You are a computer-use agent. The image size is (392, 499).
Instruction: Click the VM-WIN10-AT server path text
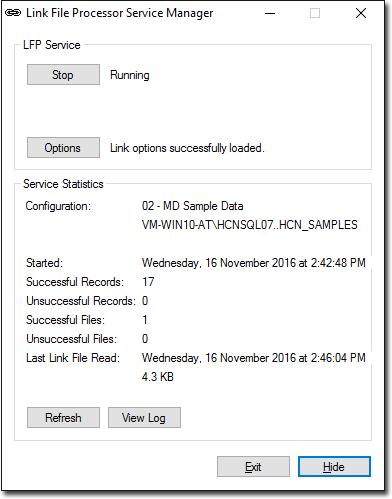coord(250,225)
